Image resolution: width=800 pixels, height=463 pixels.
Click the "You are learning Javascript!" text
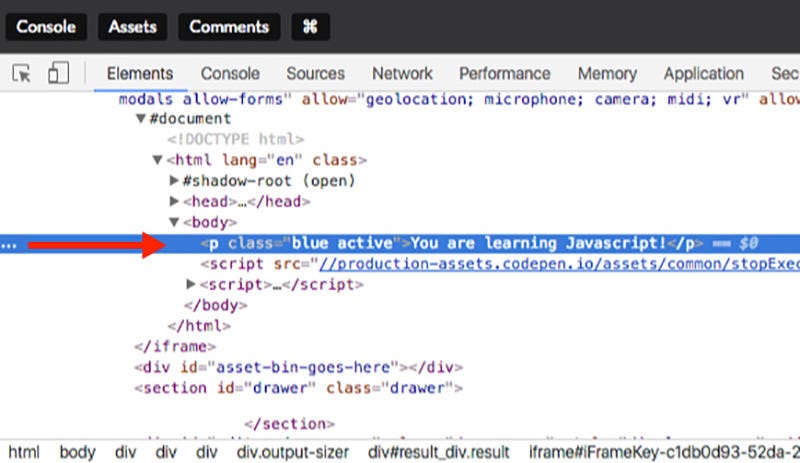(x=538, y=243)
